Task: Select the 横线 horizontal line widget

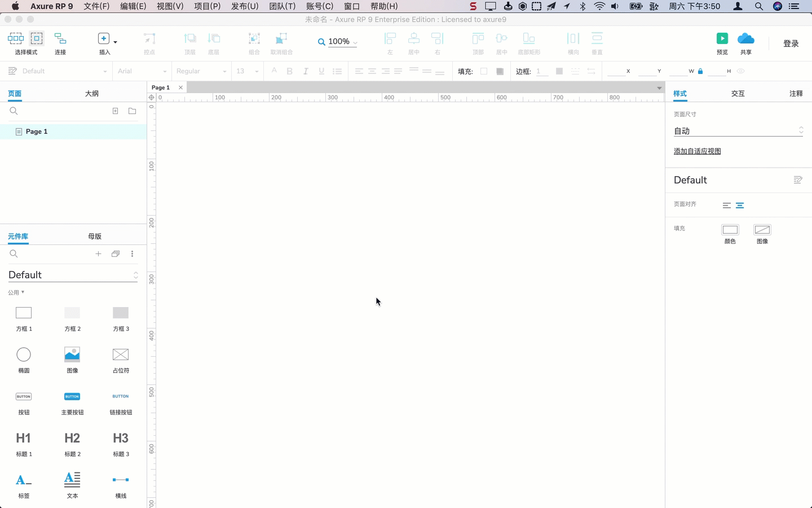Action: click(x=121, y=486)
